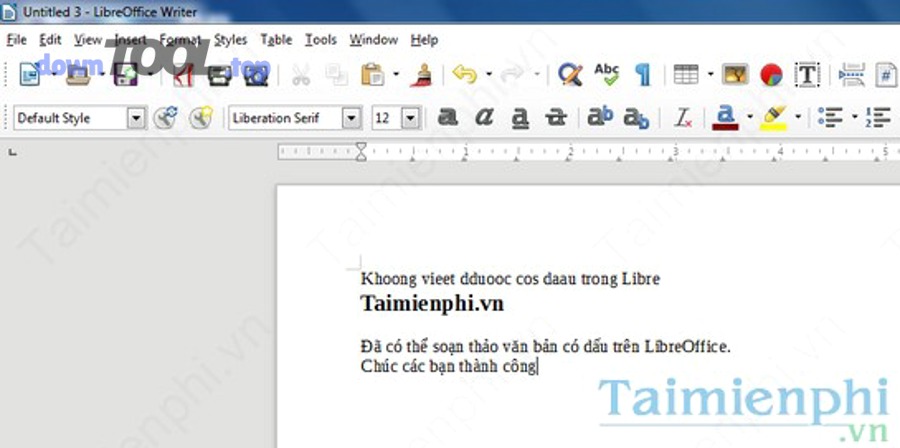Click in the Default Style text field
Screen dimensions: 900x448
pos(70,118)
